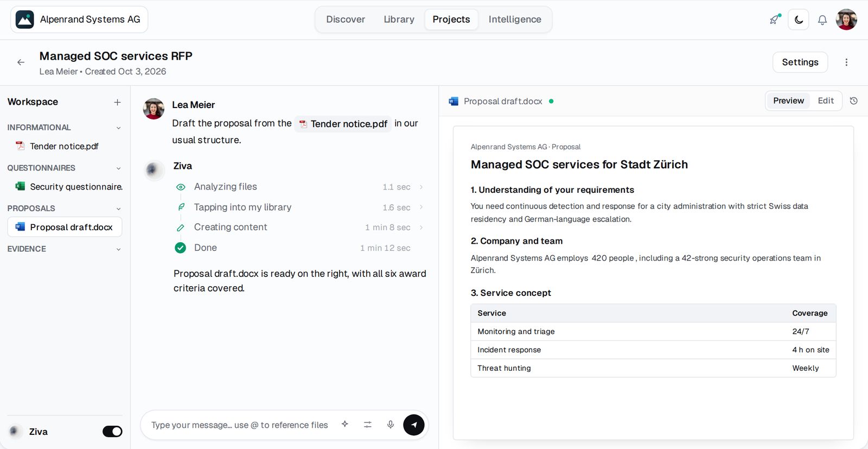This screenshot has height=449, width=868.
Task: Open the Tender notice.pdf chip in the chat message
Action: point(343,124)
